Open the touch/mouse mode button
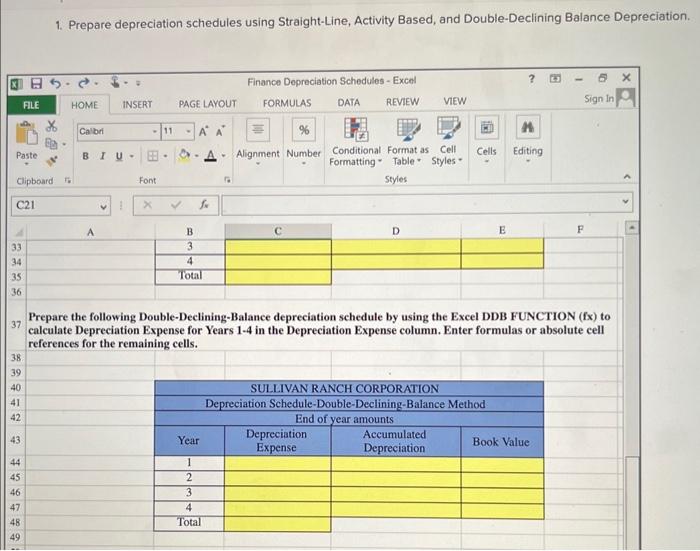700x551 pixels. tap(115, 83)
